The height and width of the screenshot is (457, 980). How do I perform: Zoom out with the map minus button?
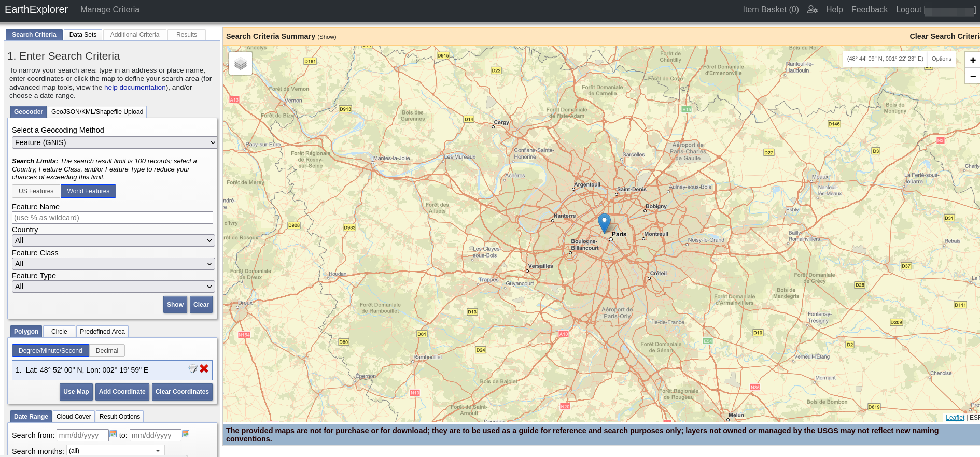click(x=973, y=76)
